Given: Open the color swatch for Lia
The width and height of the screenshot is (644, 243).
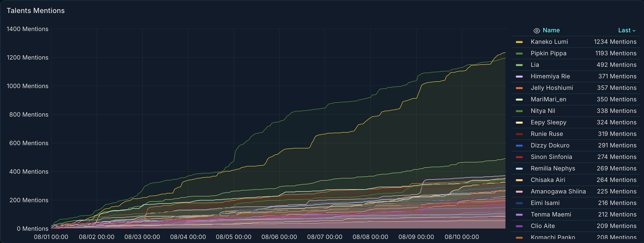Looking at the screenshot, I should coord(519,65).
